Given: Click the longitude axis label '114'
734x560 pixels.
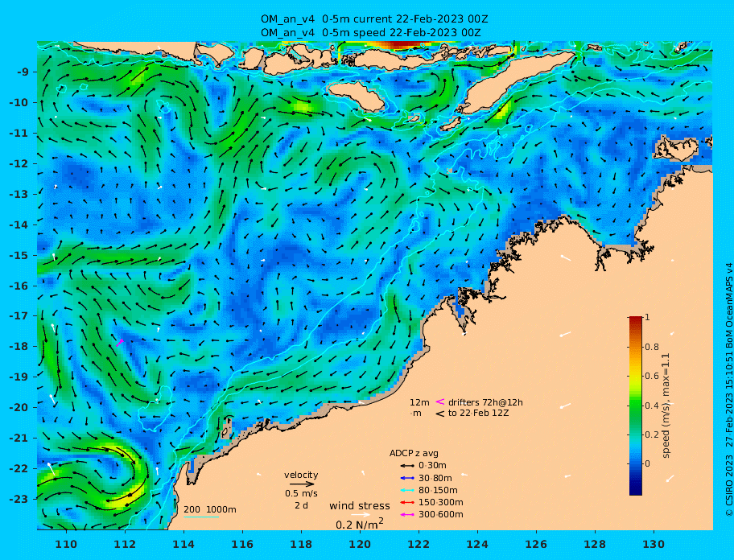Looking at the screenshot, I should coord(183,544).
